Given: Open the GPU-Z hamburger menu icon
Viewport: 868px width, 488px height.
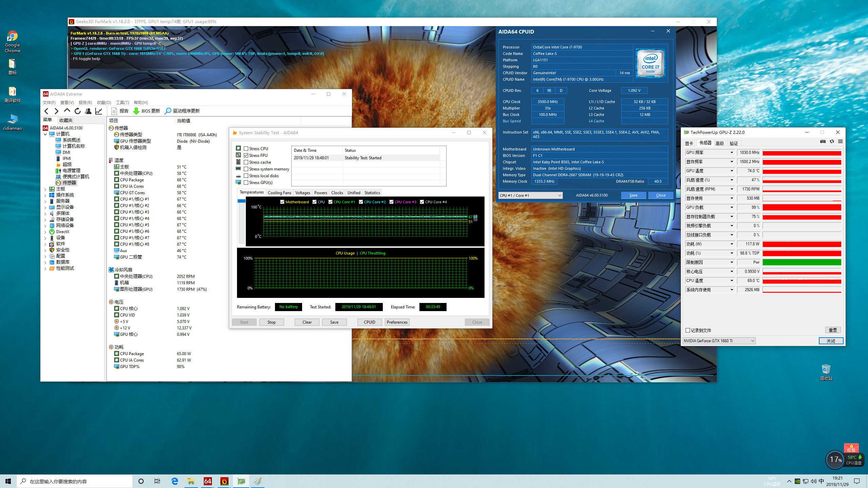Looking at the screenshot, I should (840, 142).
